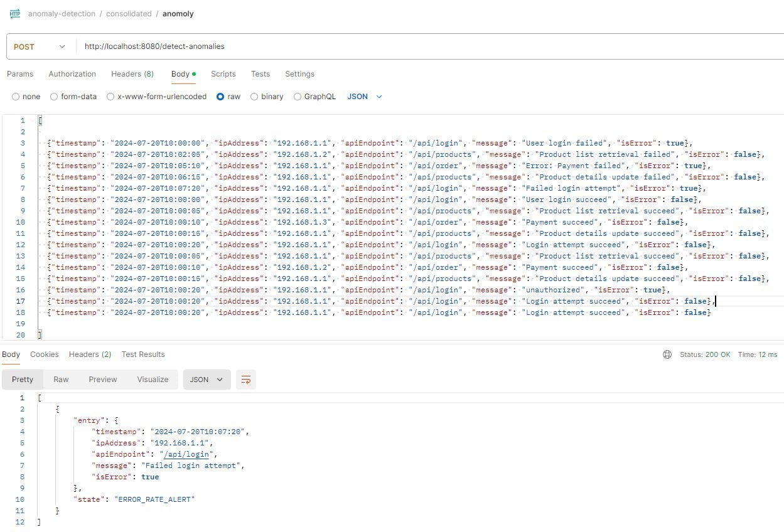Viewport: 784px width, 532px height.
Task: Toggle line wrapping in the response viewer
Action: (245, 379)
